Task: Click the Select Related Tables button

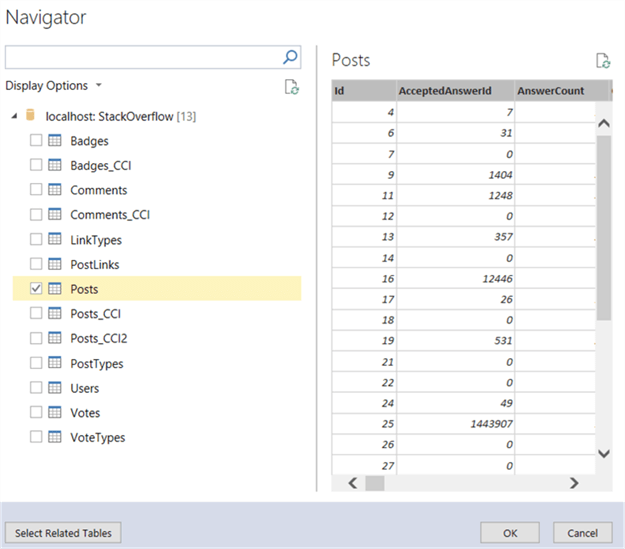Action: (63, 533)
